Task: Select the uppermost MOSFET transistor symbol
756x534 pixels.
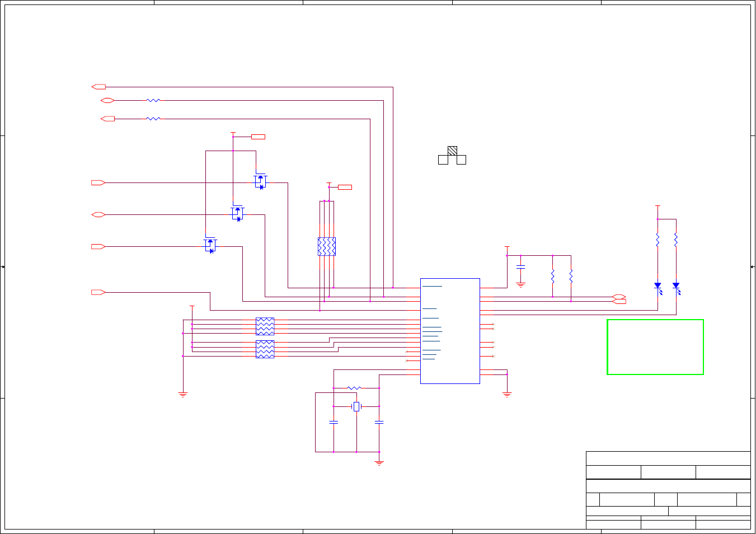Action: 261,181
